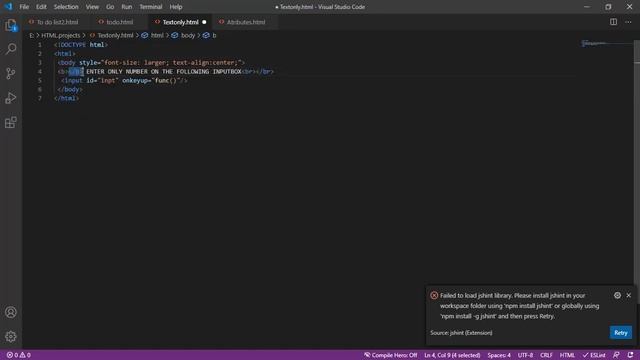Viewport: 640px width, 360px height.
Task: Click text ENTER ONLY NUMBER ON THE FOLLOWING INPUTBOX
Action: [x=164, y=71]
